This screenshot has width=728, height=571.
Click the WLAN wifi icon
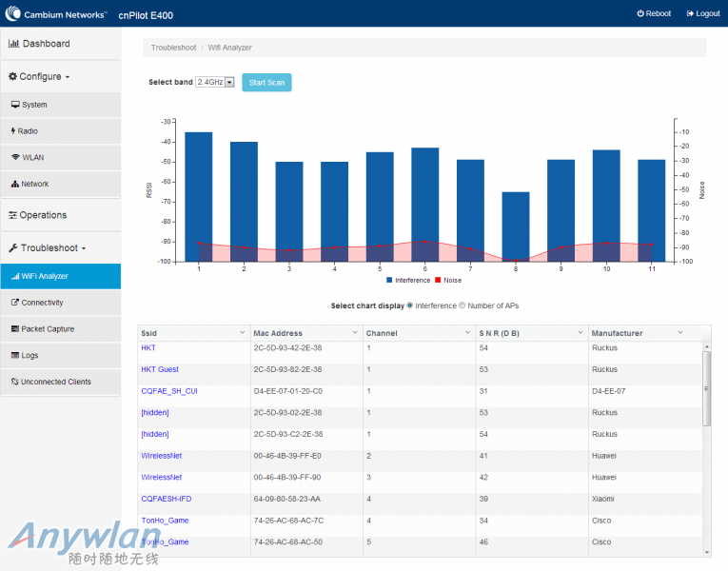(x=15, y=158)
